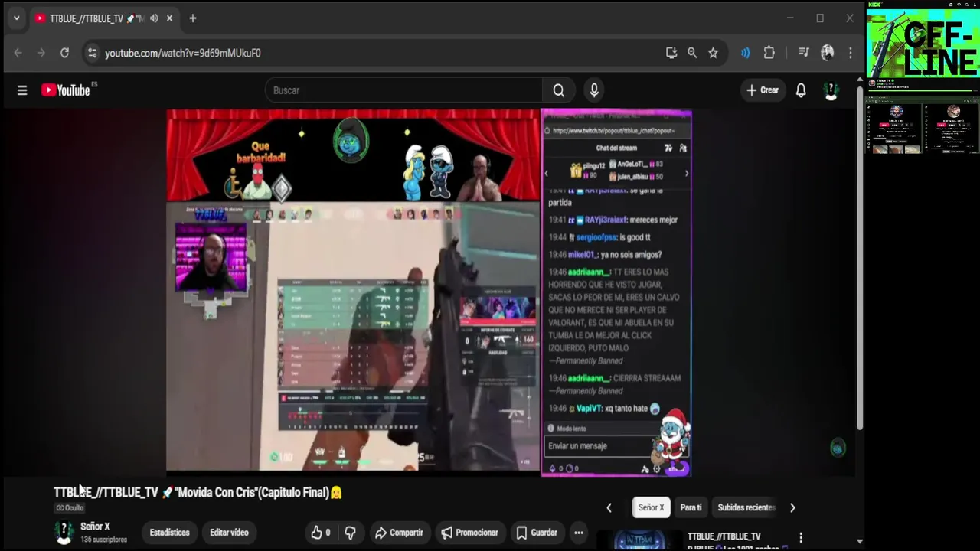Open the notifications bell
The width and height of the screenshot is (980, 551).
pyautogui.click(x=801, y=90)
